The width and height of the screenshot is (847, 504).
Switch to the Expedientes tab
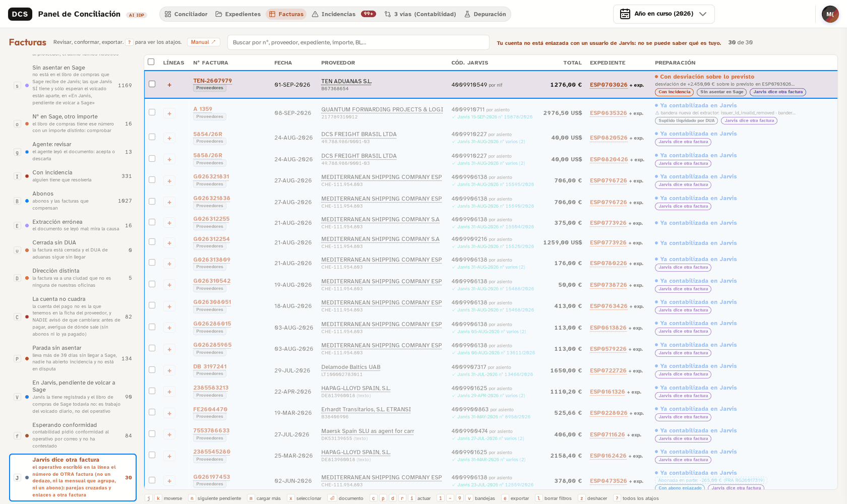(x=238, y=14)
